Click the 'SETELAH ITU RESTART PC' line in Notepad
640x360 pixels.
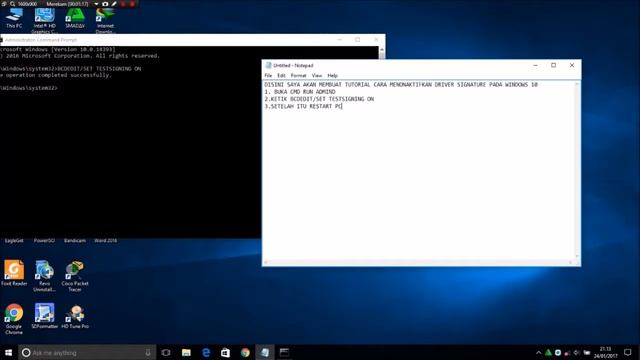tap(303, 106)
